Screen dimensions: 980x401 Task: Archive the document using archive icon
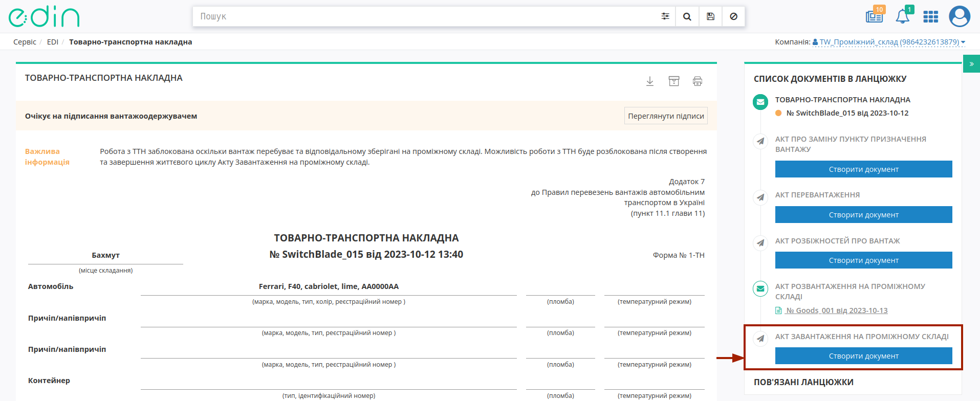(x=674, y=81)
